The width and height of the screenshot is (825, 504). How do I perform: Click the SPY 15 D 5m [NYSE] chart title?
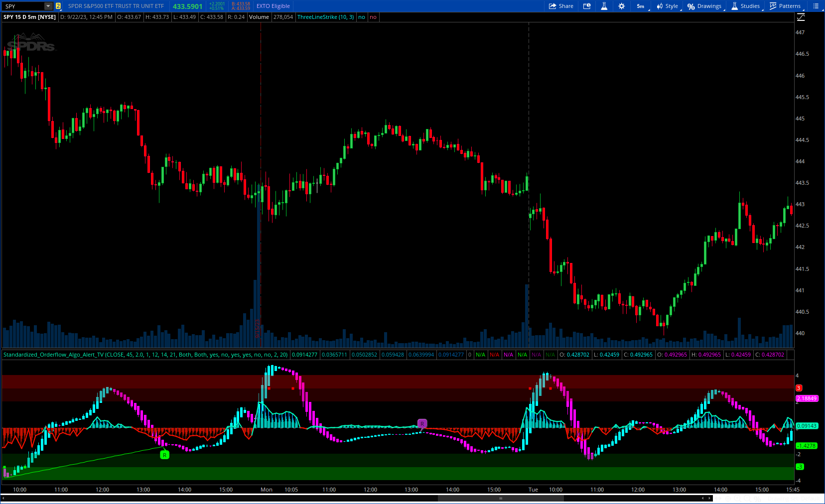click(x=29, y=17)
